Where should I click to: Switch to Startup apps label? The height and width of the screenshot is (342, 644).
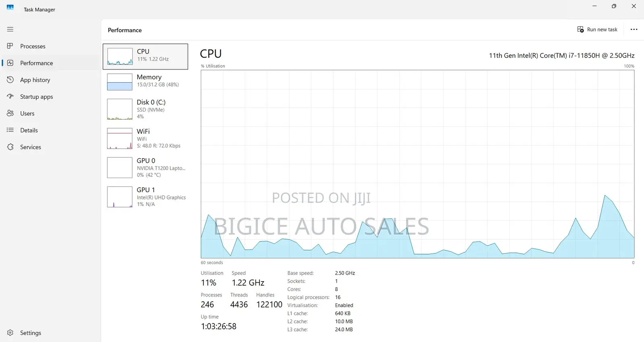click(37, 97)
